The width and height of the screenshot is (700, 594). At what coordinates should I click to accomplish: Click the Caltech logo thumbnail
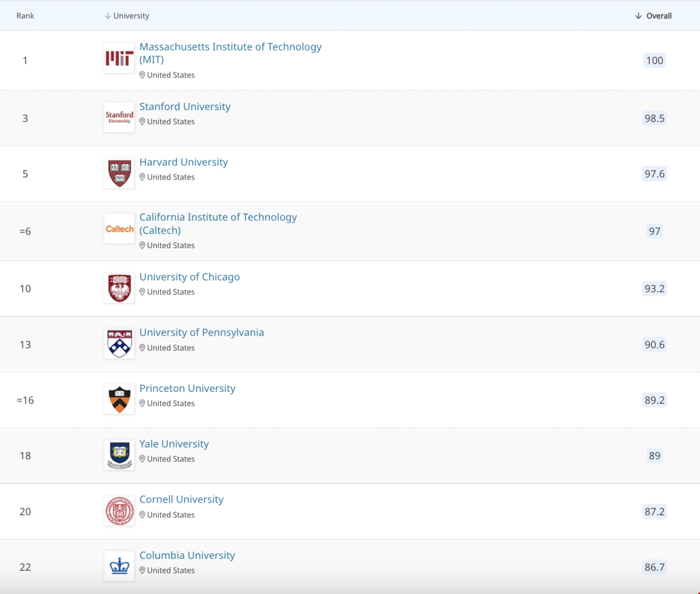point(119,229)
